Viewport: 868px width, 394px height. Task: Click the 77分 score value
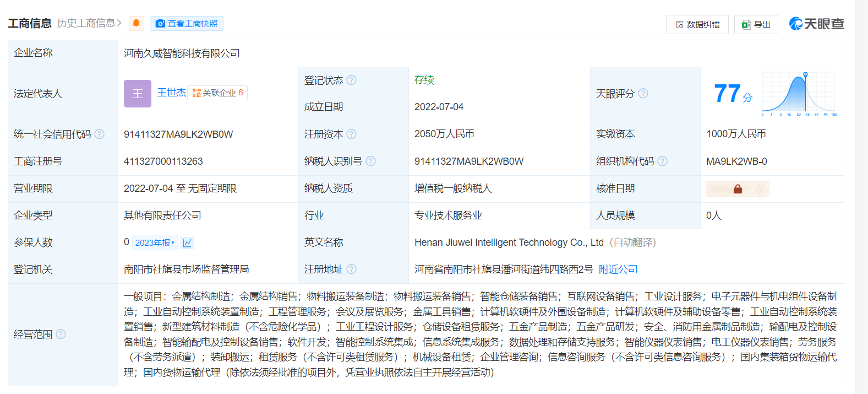coord(733,94)
